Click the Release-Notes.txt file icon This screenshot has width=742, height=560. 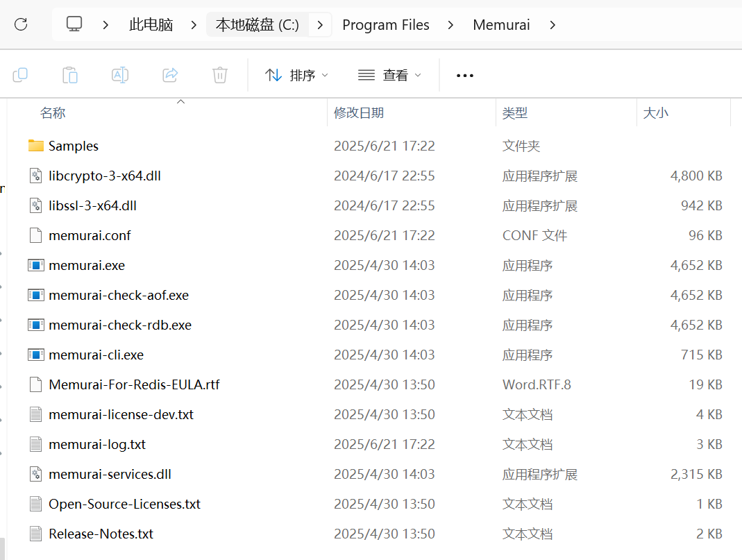pos(36,533)
